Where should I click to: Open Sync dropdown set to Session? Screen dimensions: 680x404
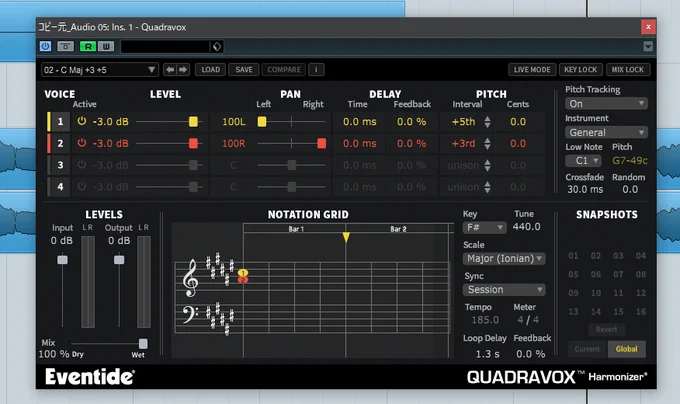tap(504, 290)
